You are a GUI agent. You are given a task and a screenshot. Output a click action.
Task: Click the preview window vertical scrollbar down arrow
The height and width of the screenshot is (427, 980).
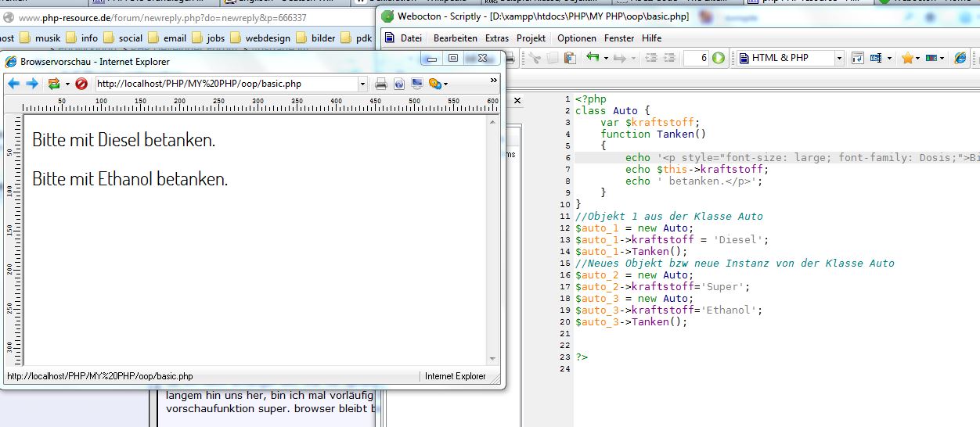(493, 358)
